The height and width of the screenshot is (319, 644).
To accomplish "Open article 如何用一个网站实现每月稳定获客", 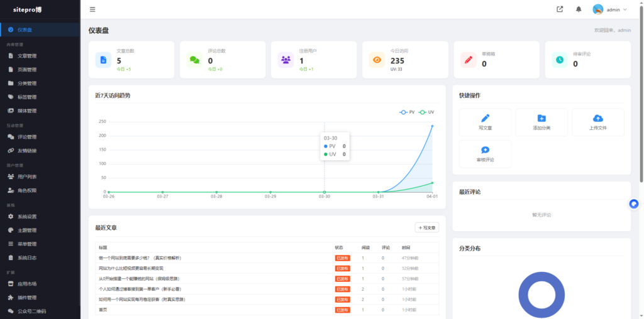I will (142, 300).
